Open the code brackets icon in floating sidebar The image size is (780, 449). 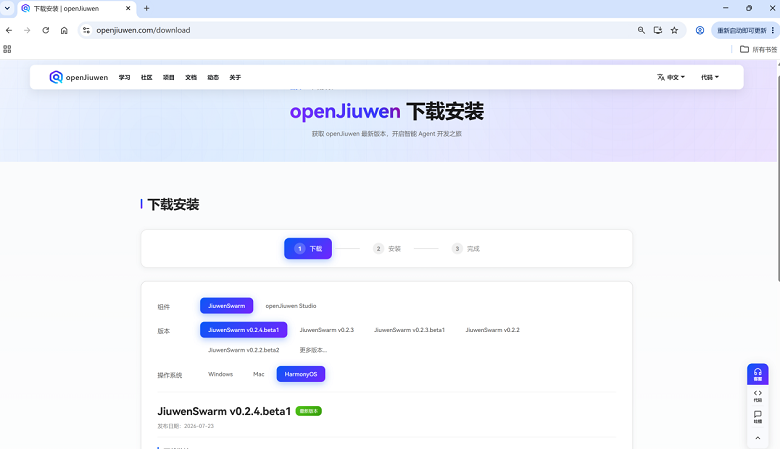758,396
